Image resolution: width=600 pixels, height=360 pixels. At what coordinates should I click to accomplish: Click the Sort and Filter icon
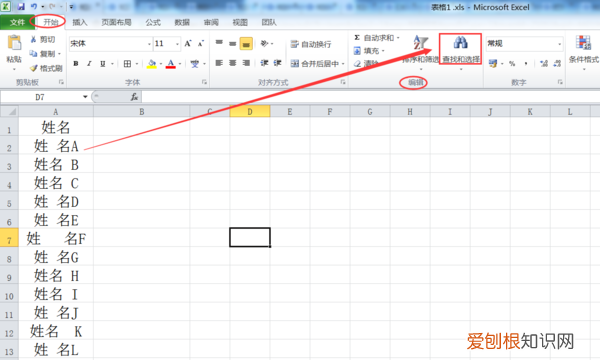421,43
